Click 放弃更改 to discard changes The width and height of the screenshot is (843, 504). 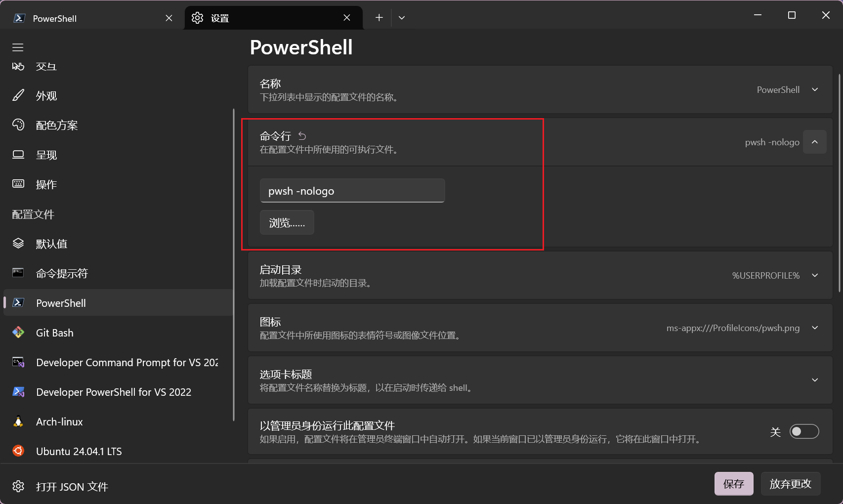tap(791, 484)
